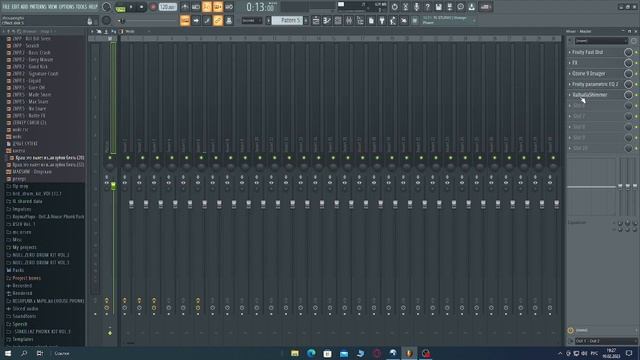Open the EDIT menu
Viewport: 640px width, 360px height.
click(x=16, y=7)
